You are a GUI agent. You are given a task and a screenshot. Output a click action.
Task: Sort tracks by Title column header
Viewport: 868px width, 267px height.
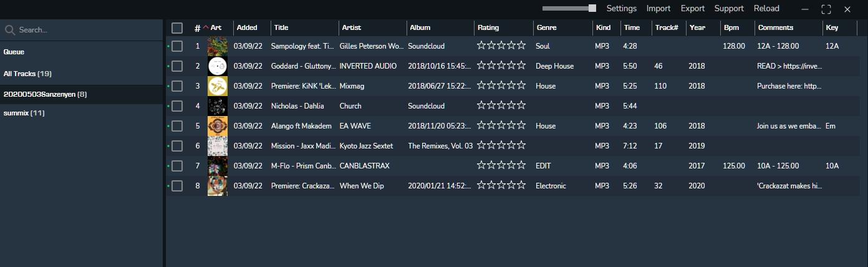281,27
